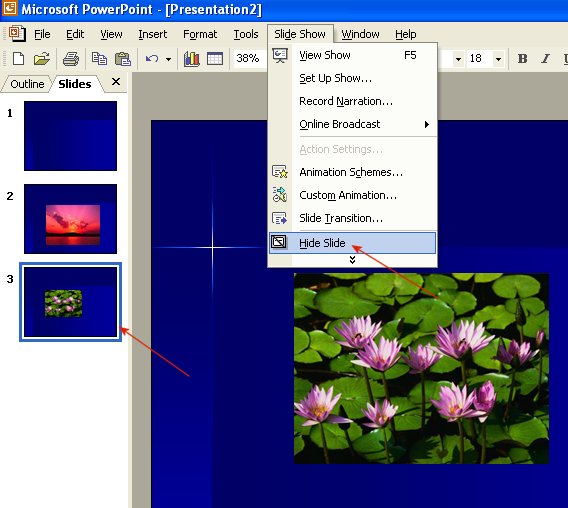Select slide 2 sunset thumbnail
This screenshot has width=568, height=508.
70,219
